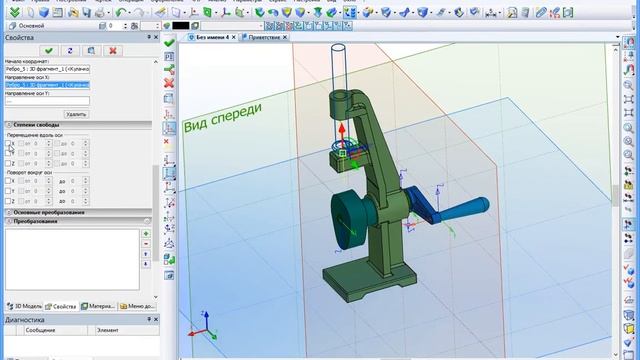Cancel the command with red X in Properties
The width and height of the screenshot is (640, 360).
click(x=113, y=51)
